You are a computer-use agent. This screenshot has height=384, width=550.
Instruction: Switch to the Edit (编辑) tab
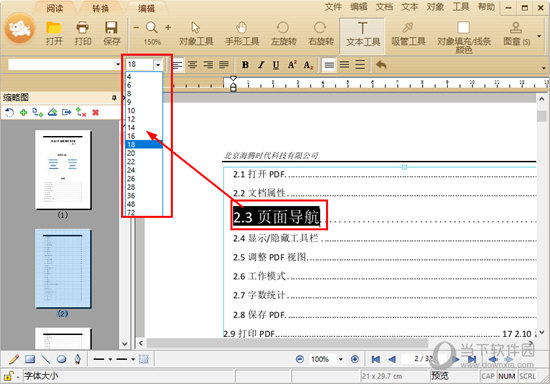coord(146,8)
